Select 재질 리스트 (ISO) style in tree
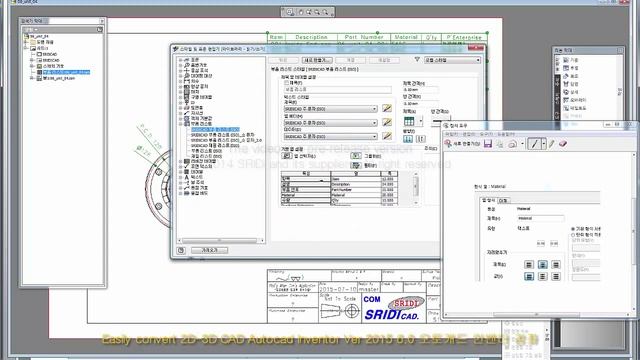 (x=206, y=156)
